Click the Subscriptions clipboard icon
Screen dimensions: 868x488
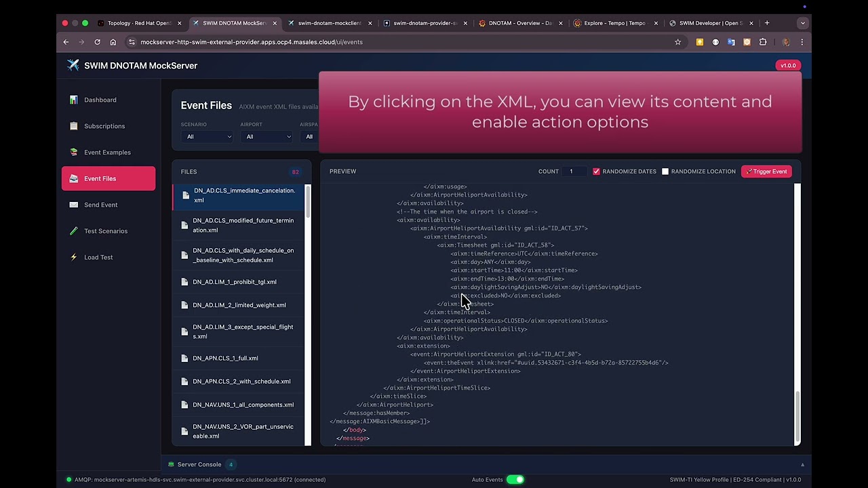click(x=73, y=126)
